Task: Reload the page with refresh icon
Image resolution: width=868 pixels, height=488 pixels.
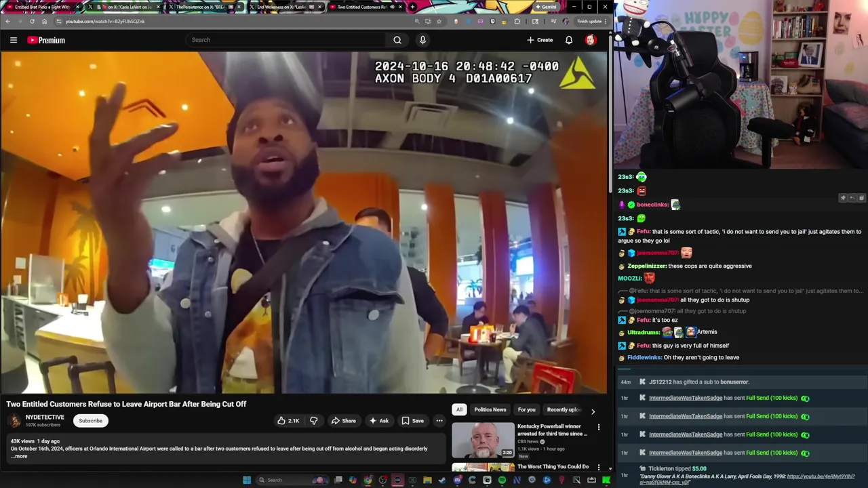Action: pyautogui.click(x=32, y=21)
